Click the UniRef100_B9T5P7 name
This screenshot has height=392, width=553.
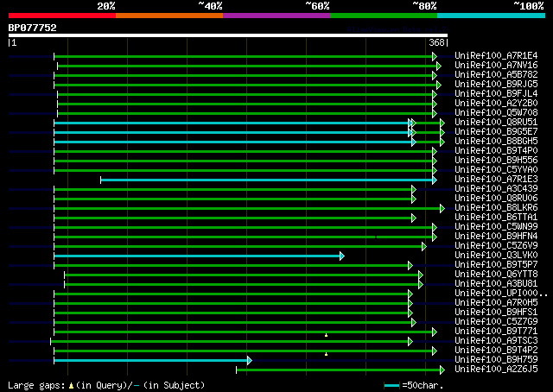click(496, 265)
